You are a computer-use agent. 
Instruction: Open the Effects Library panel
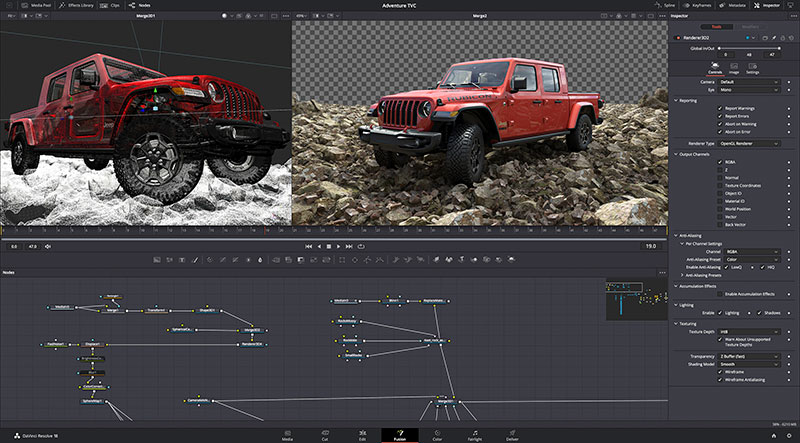pyautogui.click(x=76, y=5)
